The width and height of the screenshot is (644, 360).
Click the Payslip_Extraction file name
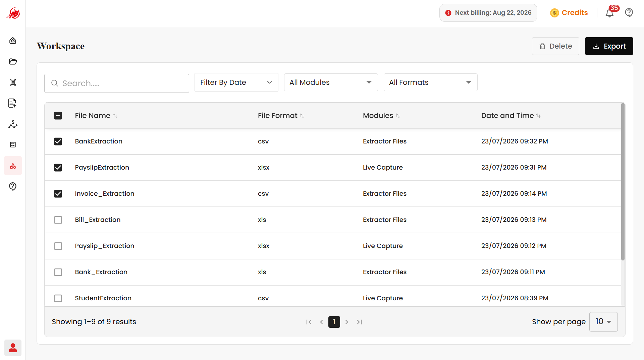[105, 246]
